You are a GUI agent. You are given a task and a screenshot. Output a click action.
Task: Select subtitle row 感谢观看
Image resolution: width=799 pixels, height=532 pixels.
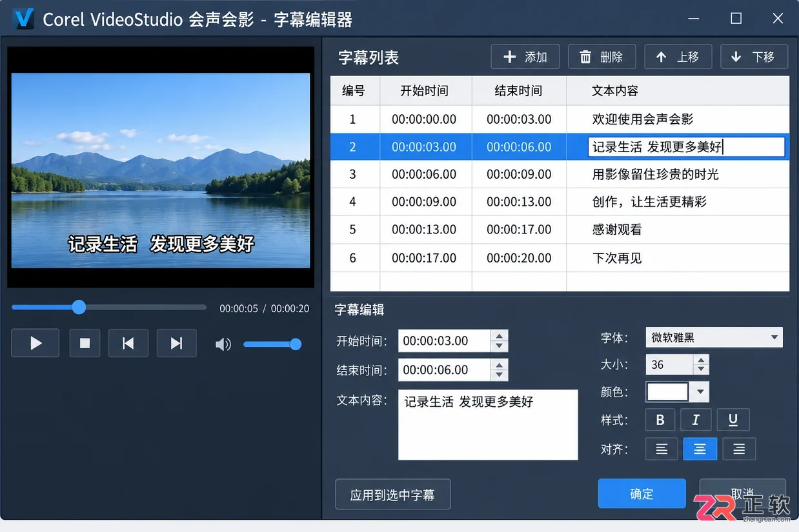tap(560, 230)
